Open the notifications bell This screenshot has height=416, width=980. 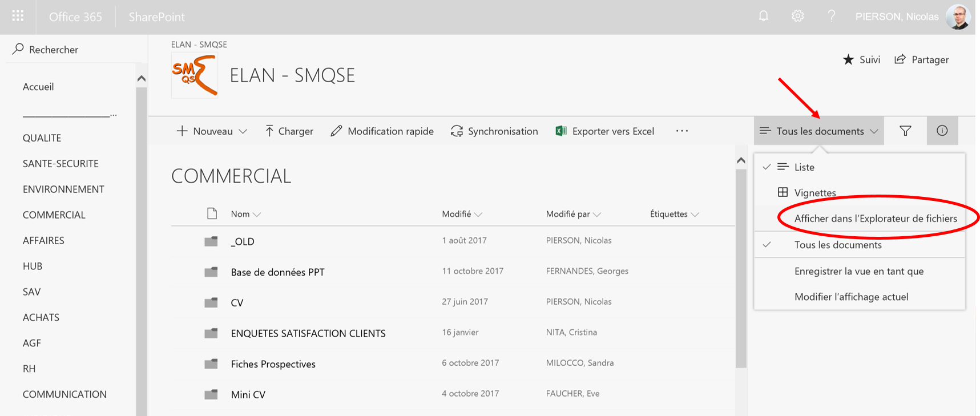(763, 17)
